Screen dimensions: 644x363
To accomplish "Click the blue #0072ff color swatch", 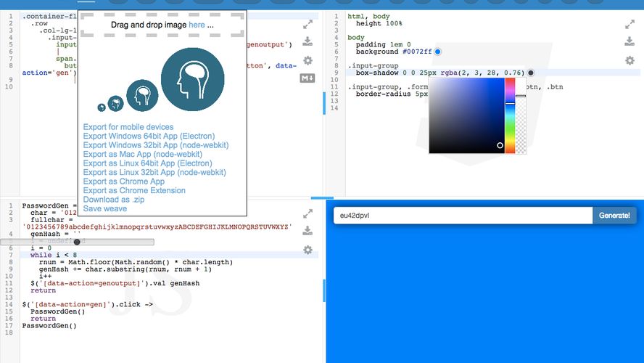I will click(437, 52).
